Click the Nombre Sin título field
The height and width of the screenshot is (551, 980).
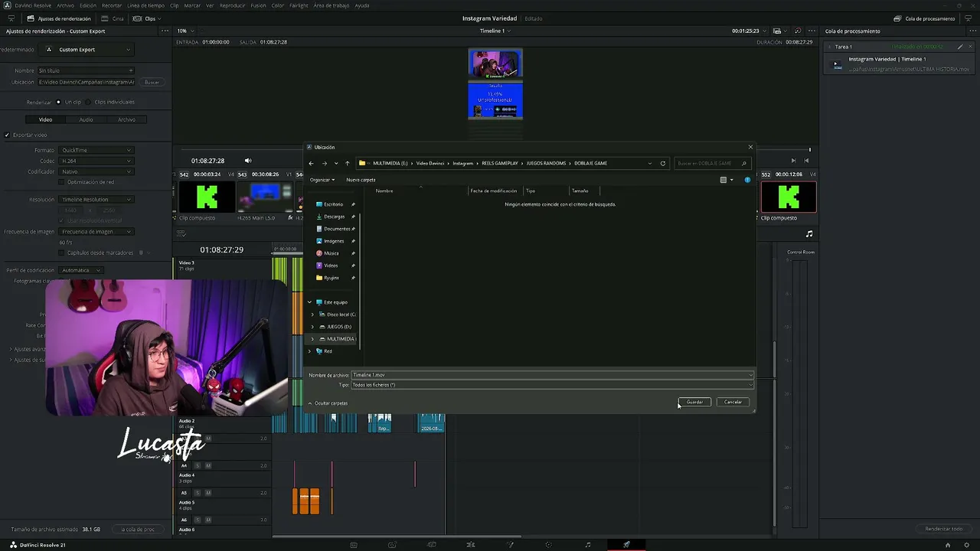[x=86, y=70]
